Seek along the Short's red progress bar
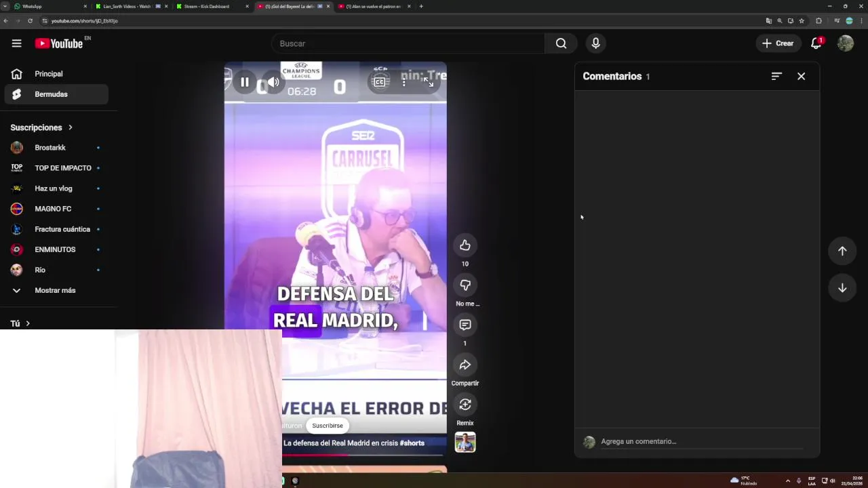The image size is (868, 488). [363, 455]
